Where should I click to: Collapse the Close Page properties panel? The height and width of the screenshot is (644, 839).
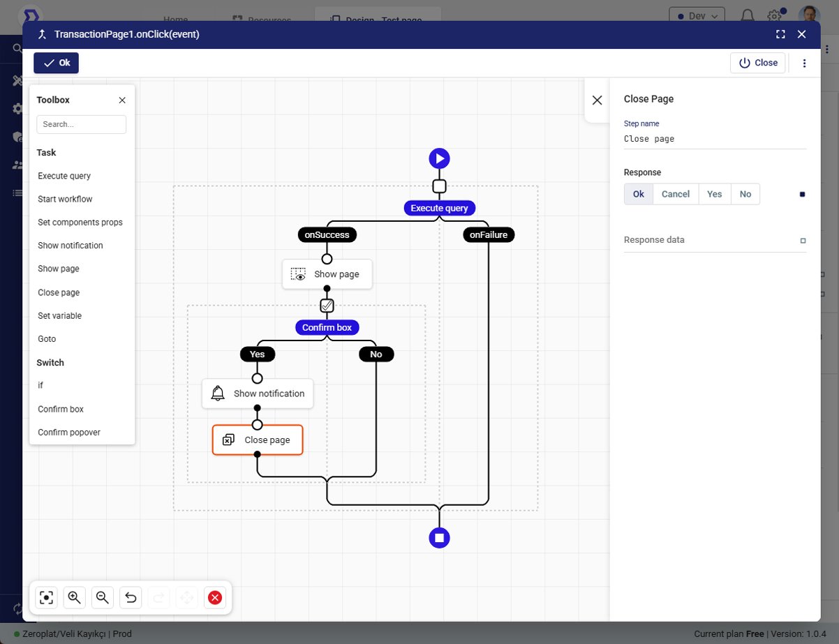(x=597, y=100)
